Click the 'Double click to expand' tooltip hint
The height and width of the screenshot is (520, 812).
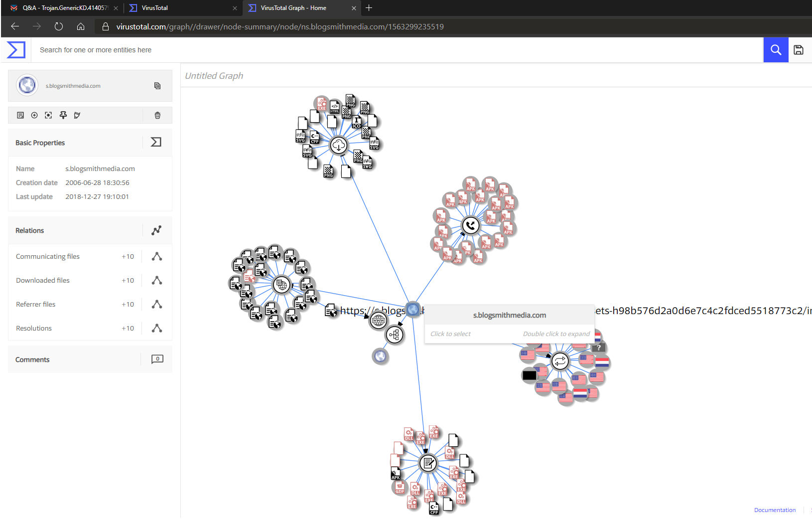click(556, 334)
